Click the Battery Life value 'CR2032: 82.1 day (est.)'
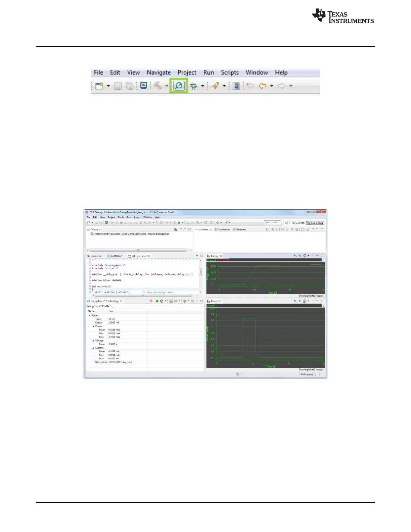This screenshot has height=532, width=411. [120, 362]
